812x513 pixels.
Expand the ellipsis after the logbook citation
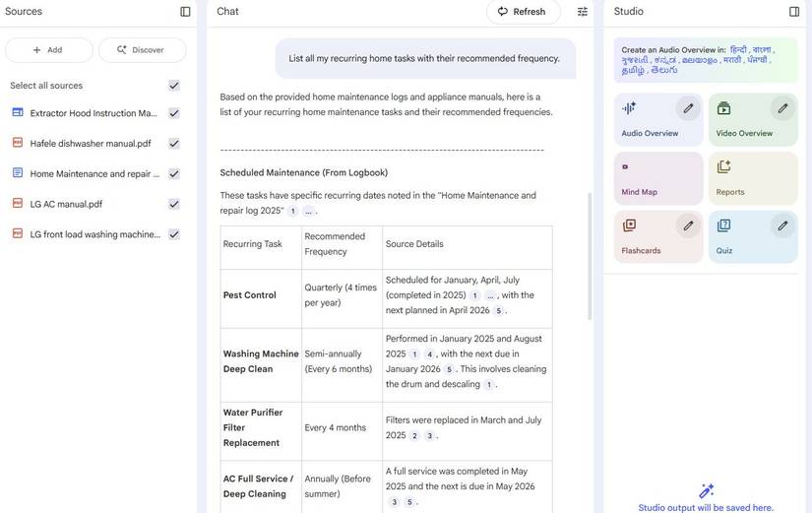click(x=308, y=212)
